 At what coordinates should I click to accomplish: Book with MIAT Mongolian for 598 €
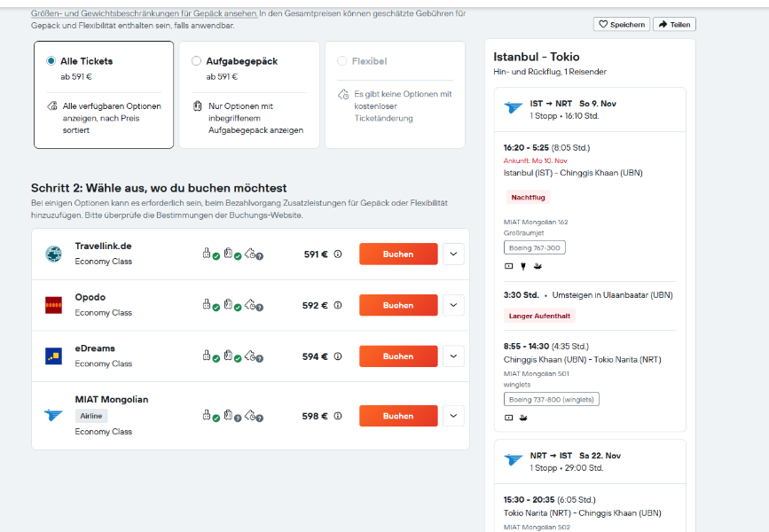coord(398,416)
